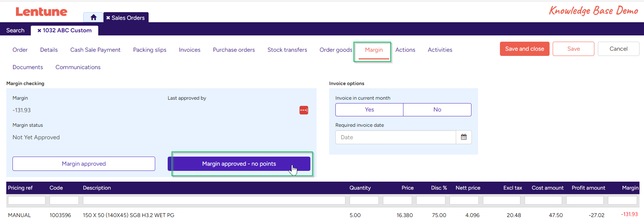Sort by the Price column header
The width and height of the screenshot is (644, 224).
(x=408, y=188)
